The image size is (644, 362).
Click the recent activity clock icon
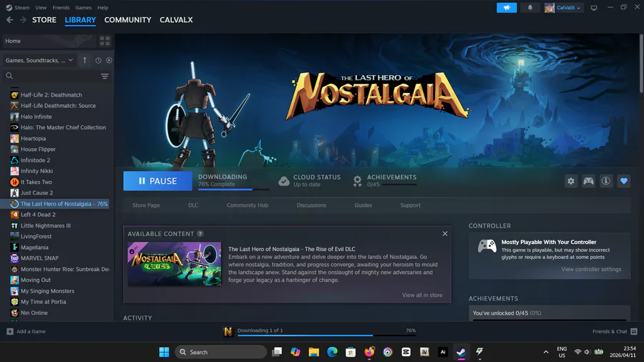click(x=98, y=60)
